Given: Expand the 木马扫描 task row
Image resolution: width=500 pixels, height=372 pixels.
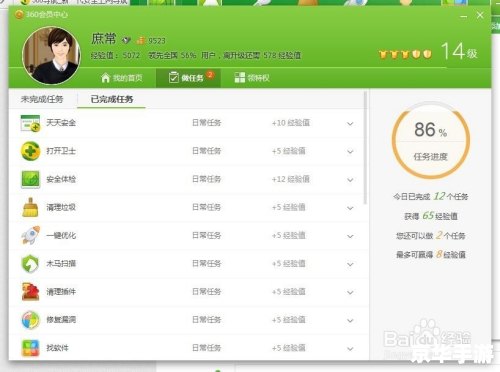Looking at the screenshot, I should [x=350, y=264].
